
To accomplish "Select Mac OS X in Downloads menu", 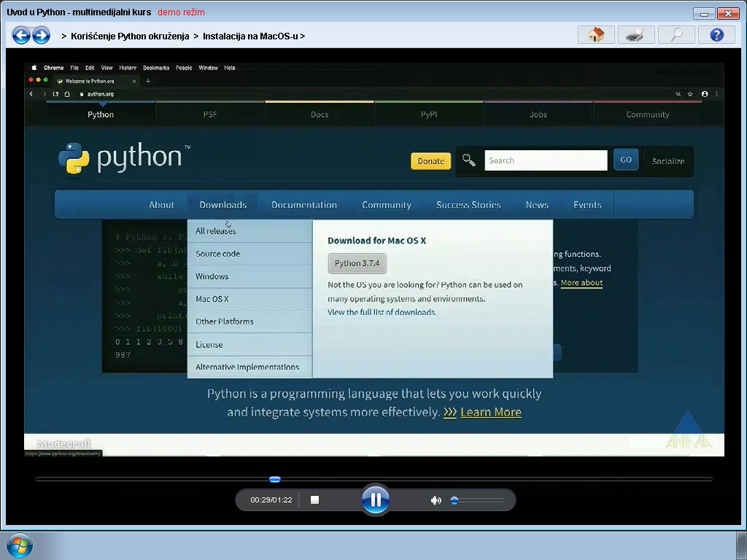I will pos(212,299).
